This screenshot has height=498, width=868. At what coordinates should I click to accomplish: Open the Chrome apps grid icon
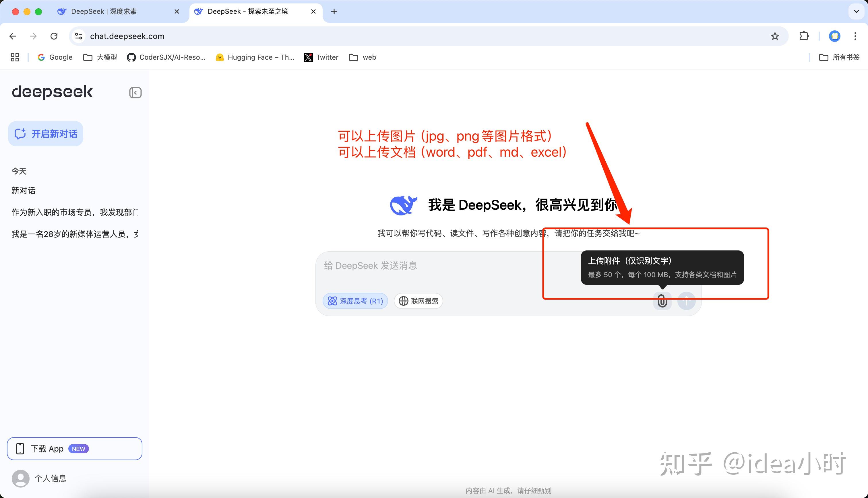pos(15,57)
